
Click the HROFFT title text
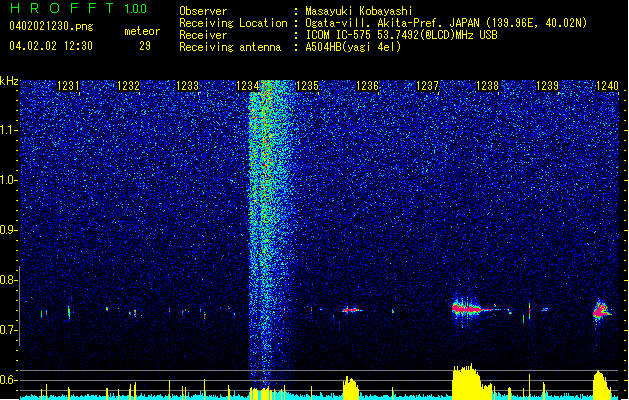(x=62, y=8)
